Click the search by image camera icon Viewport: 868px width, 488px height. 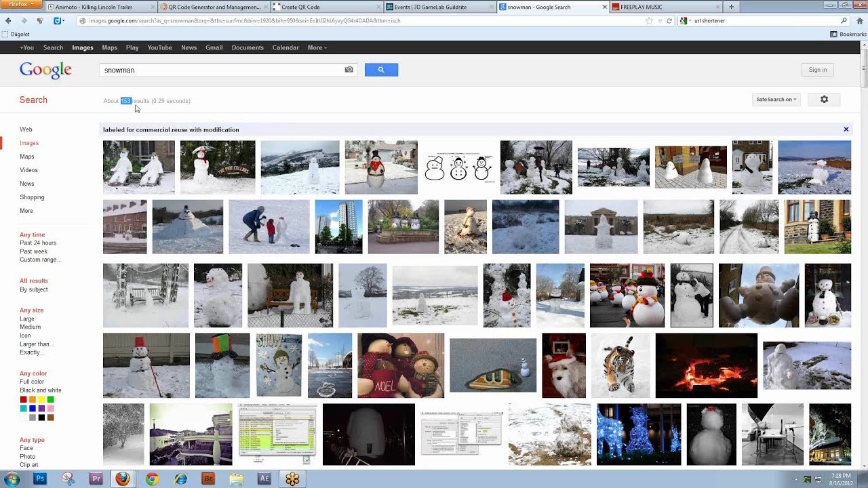(x=349, y=70)
